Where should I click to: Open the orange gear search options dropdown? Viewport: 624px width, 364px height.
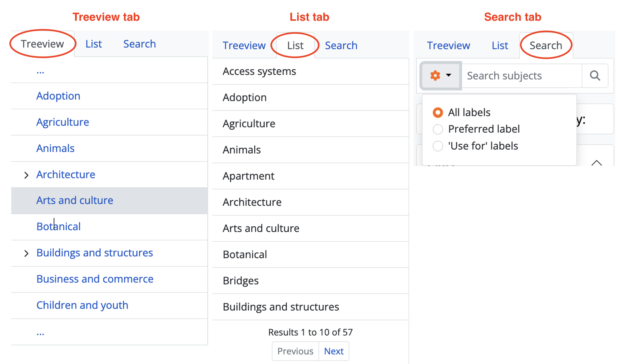coord(440,76)
